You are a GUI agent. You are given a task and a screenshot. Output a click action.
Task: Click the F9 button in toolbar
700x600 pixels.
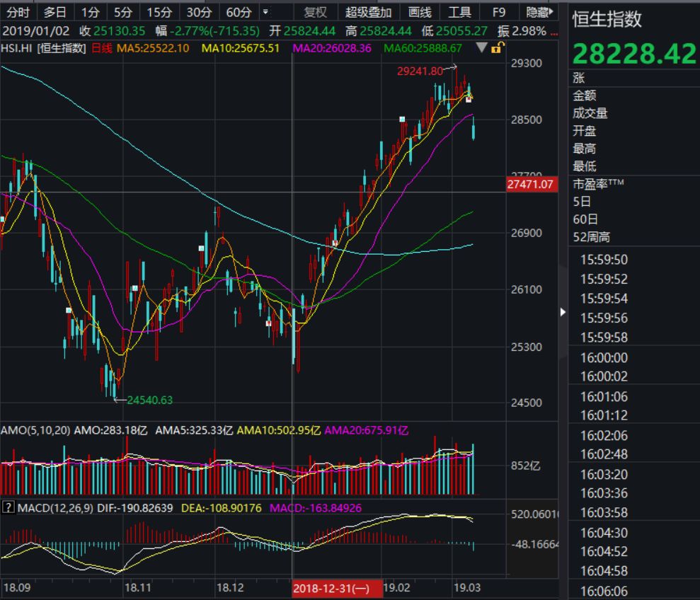tap(499, 13)
